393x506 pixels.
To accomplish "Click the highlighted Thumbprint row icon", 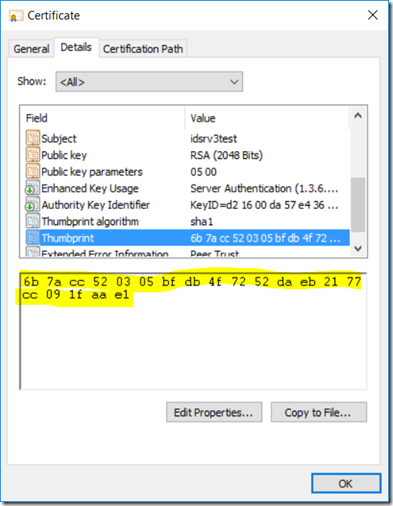I will coord(33,238).
